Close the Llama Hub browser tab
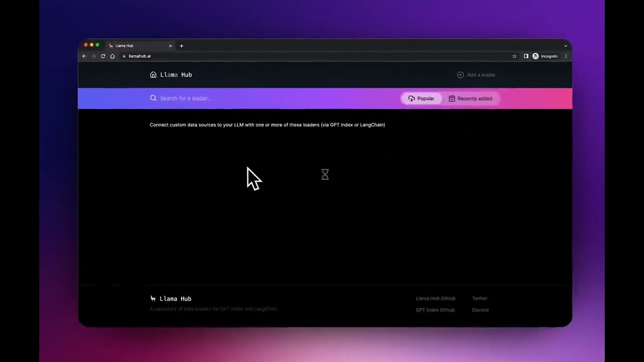644x362 pixels. point(171,46)
